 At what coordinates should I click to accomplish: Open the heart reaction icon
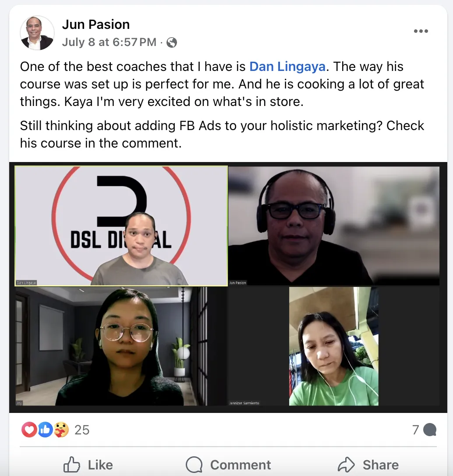(29, 430)
